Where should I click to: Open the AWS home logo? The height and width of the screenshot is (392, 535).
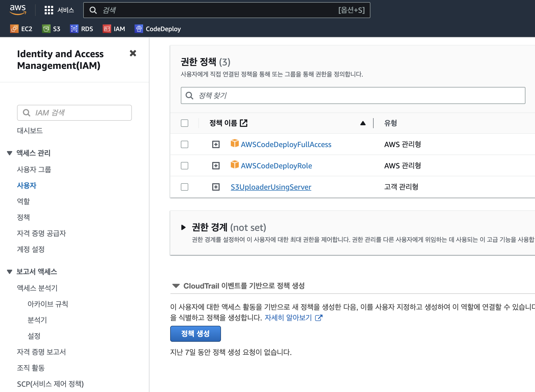[x=18, y=10]
